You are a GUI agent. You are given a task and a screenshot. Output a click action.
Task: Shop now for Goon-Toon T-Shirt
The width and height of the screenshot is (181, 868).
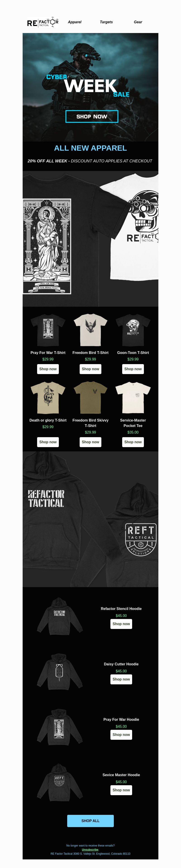tap(133, 369)
